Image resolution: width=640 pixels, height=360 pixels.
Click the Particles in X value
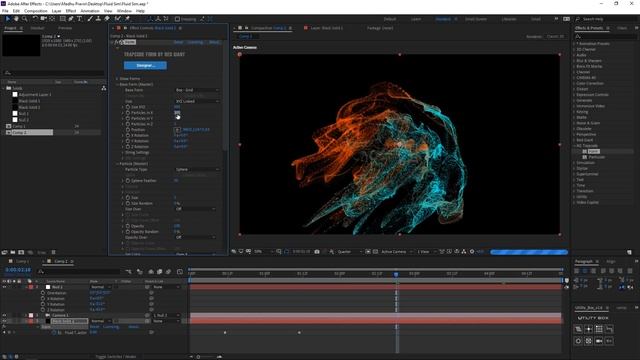click(177, 112)
